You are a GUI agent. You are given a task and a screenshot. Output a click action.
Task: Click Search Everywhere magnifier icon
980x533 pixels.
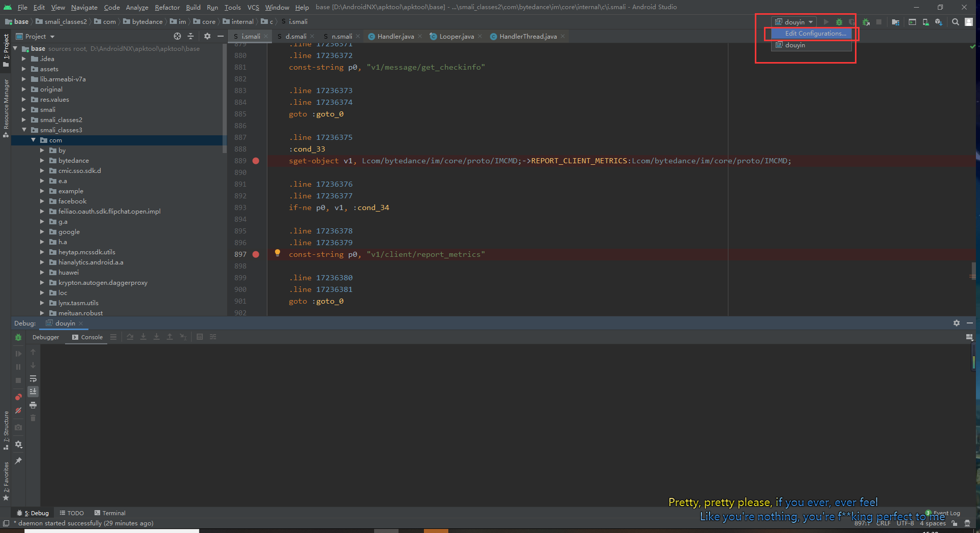pyautogui.click(x=956, y=22)
